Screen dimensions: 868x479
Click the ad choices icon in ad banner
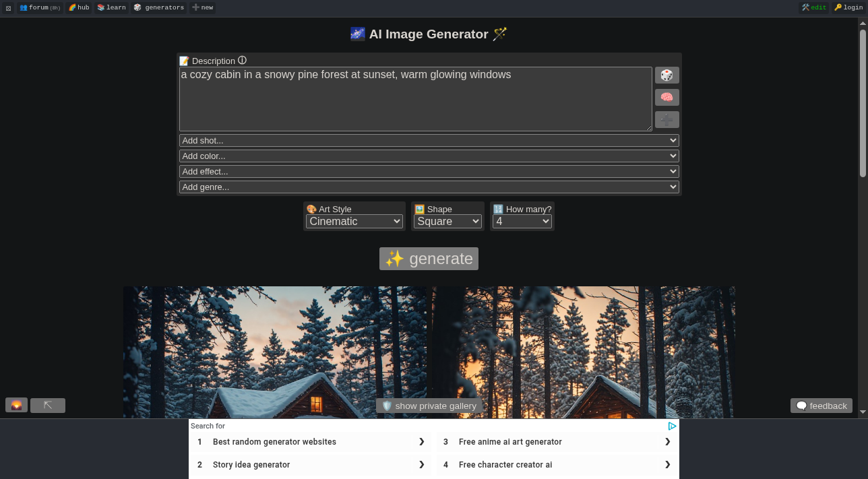[672, 426]
